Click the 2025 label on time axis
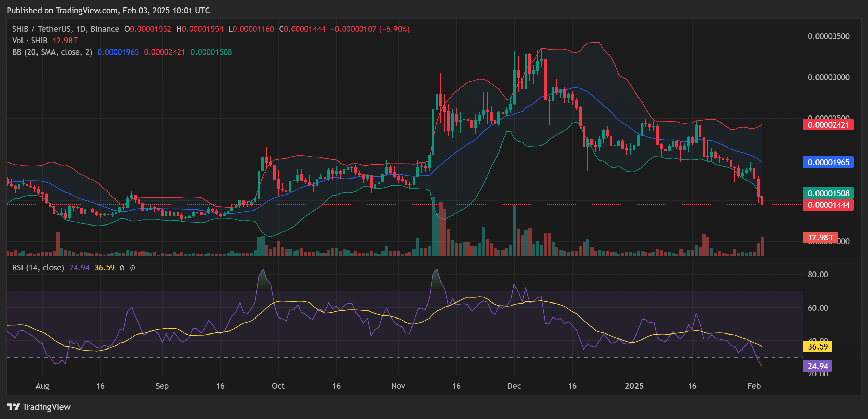The image size is (868, 419). tap(634, 386)
